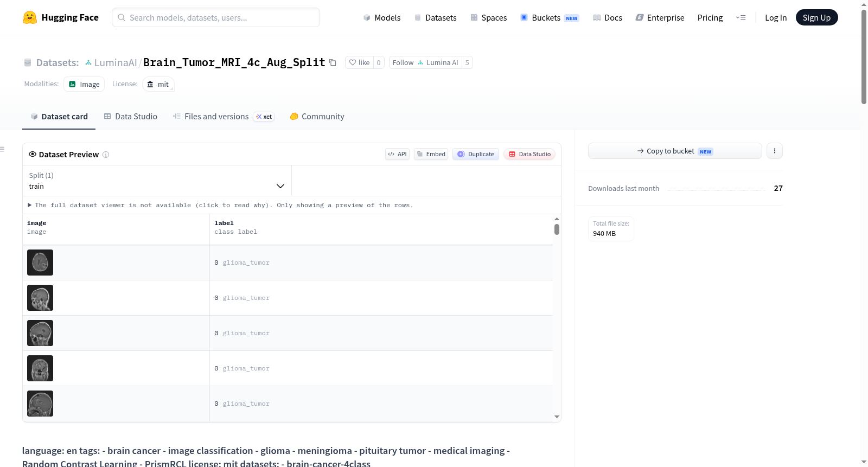The image size is (868, 467).
Task: Switch to the Community tab
Action: [317, 117]
